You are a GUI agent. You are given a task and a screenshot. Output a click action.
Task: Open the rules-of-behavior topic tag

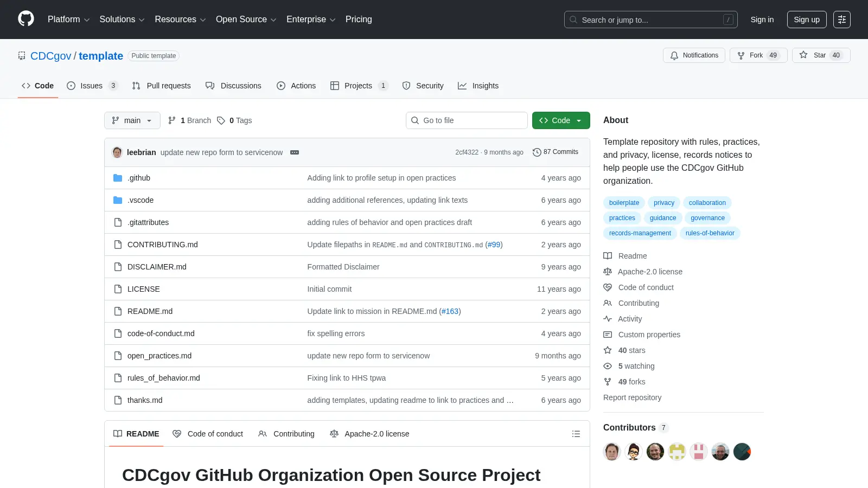point(710,233)
